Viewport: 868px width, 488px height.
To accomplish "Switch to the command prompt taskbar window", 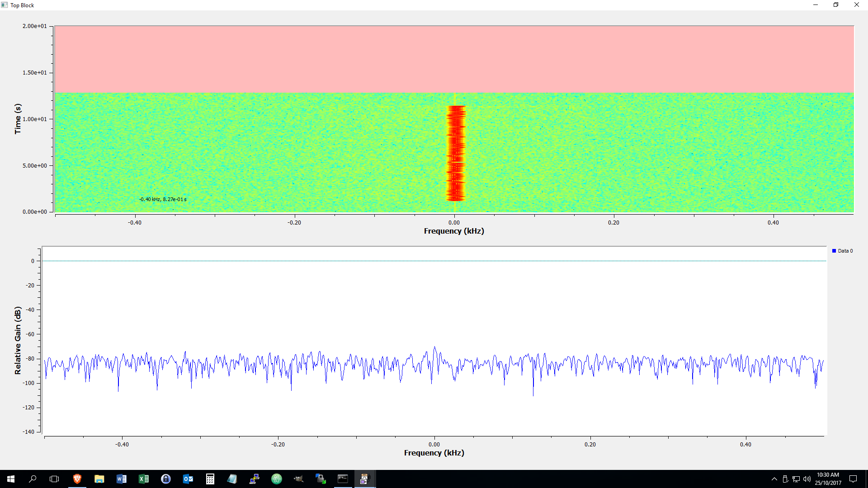I will pyautogui.click(x=343, y=479).
